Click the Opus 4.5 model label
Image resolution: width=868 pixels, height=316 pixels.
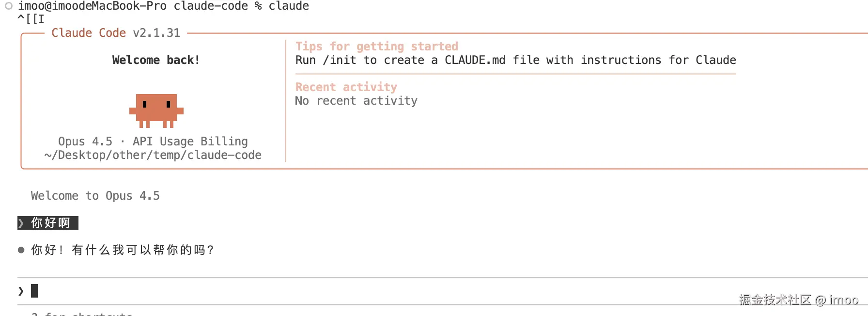[x=85, y=142]
